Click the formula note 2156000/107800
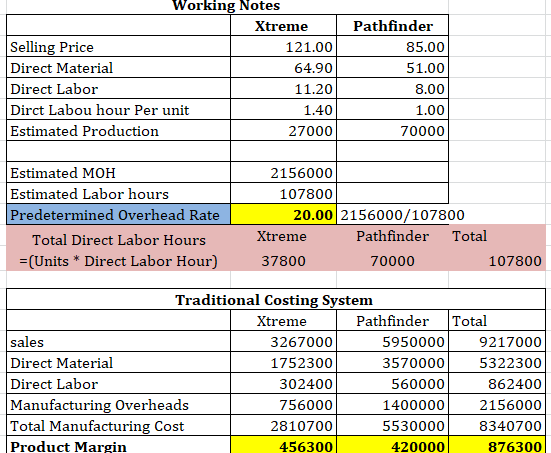Viewport: 551px width, 453px height. (x=402, y=215)
